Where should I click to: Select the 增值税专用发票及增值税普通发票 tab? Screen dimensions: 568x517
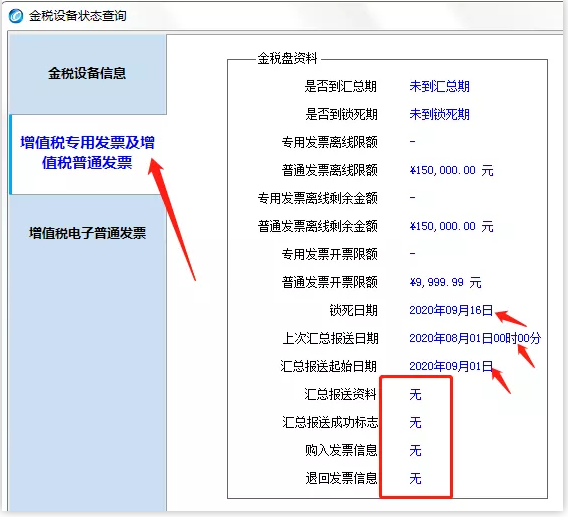coord(87,153)
